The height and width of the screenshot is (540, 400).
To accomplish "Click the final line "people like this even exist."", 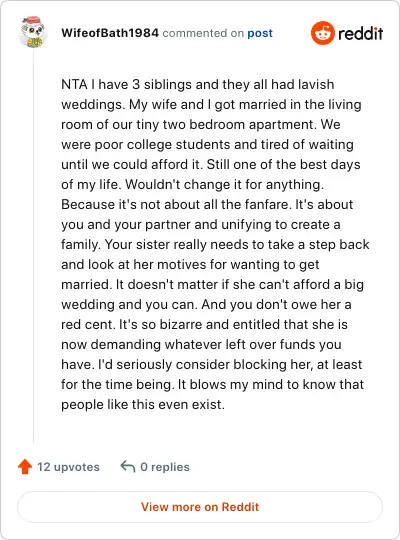I will 143,404.
